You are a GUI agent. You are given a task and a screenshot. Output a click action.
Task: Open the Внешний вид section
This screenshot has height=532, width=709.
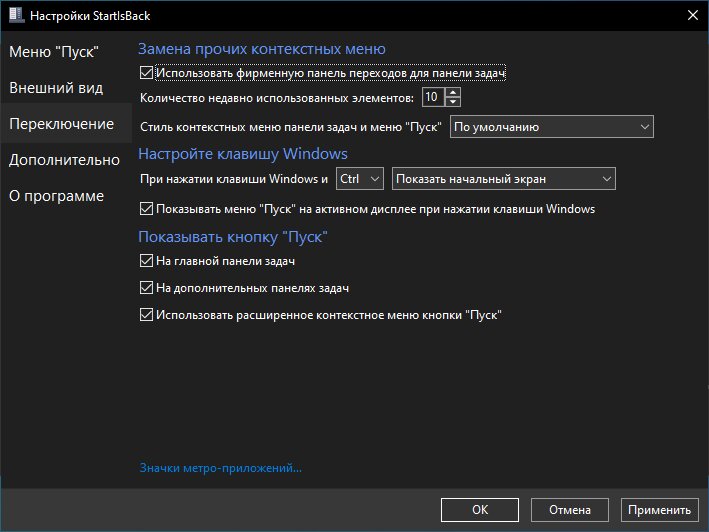(x=56, y=88)
